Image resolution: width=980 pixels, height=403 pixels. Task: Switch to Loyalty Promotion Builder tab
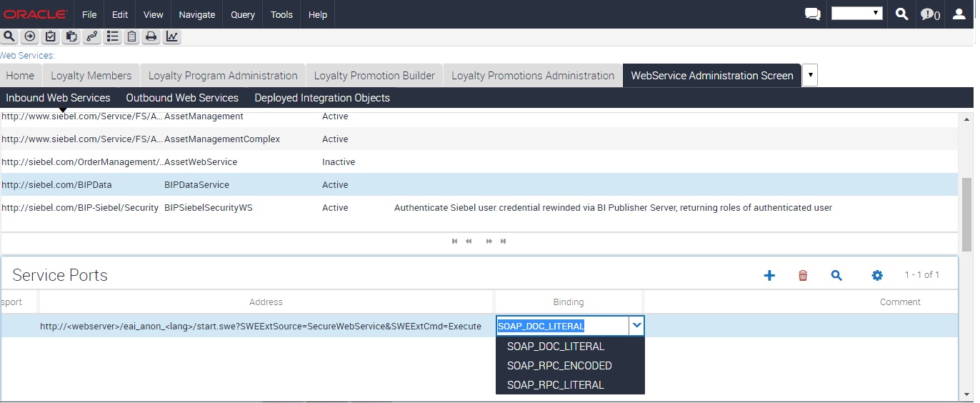point(374,76)
